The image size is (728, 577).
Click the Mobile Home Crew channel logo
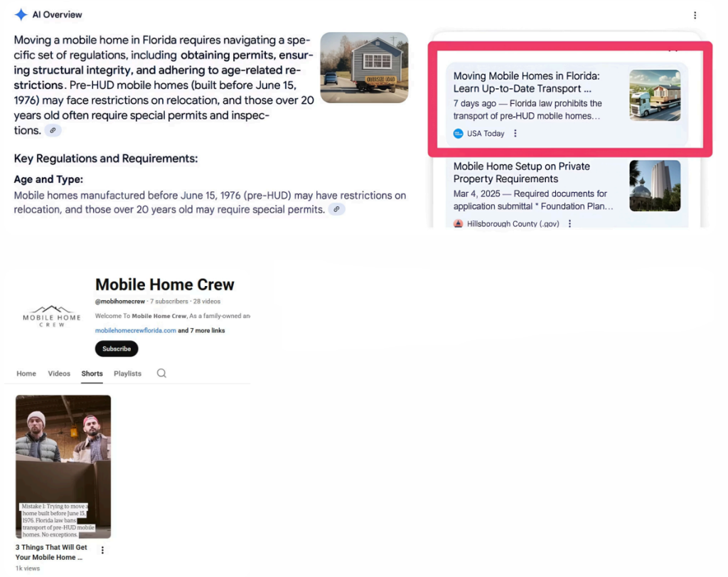tap(51, 317)
